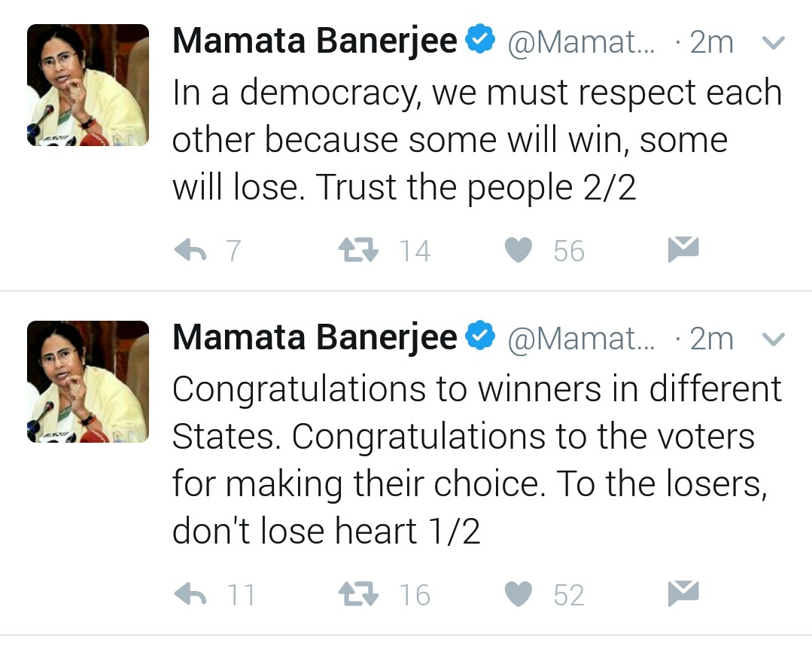The width and height of the screenshot is (812, 652).
Task: Tap the verified badge on first tweet
Action: tap(479, 41)
